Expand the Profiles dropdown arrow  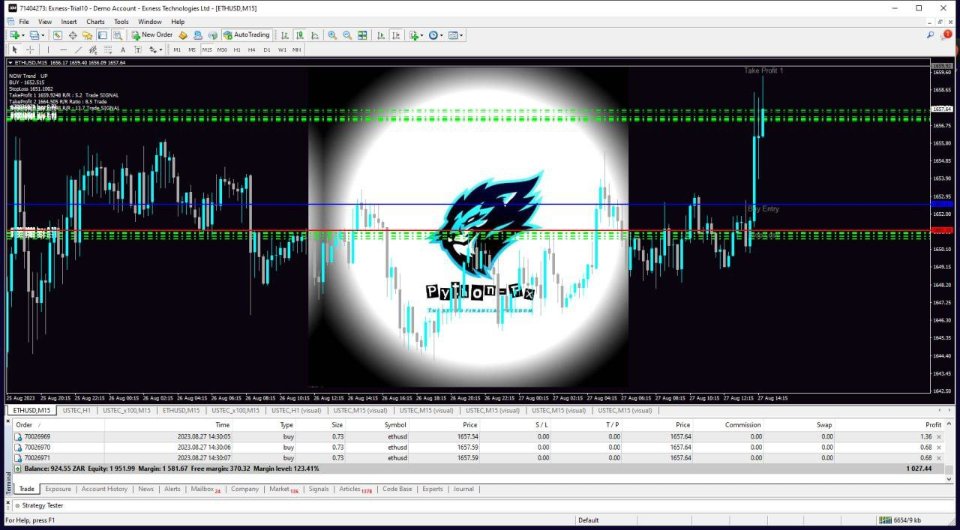pyautogui.click(x=42, y=35)
